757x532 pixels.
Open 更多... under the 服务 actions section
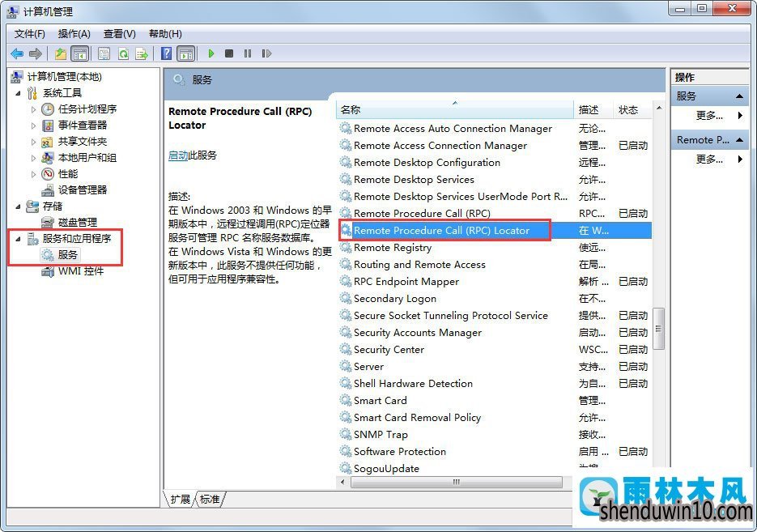pos(709,115)
